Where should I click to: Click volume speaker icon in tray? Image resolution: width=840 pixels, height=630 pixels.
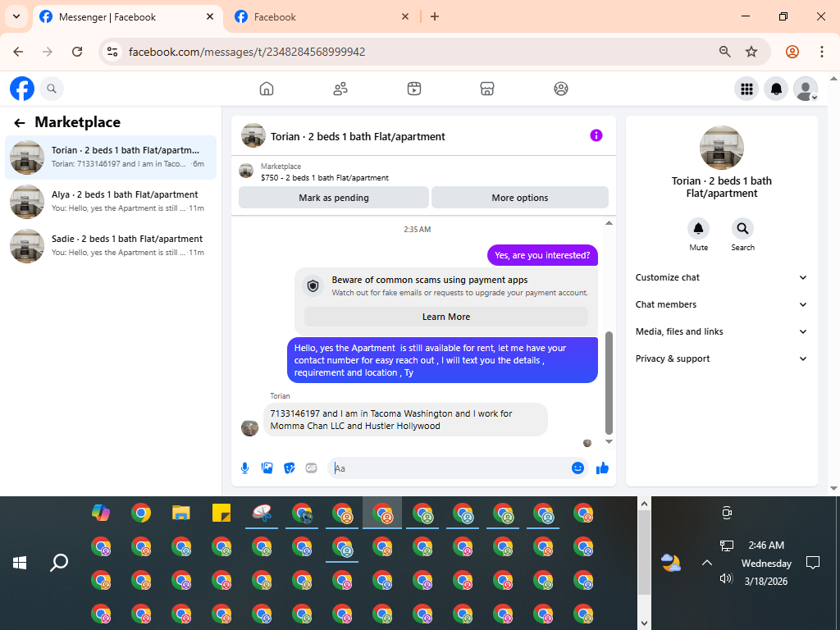tap(726, 578)
